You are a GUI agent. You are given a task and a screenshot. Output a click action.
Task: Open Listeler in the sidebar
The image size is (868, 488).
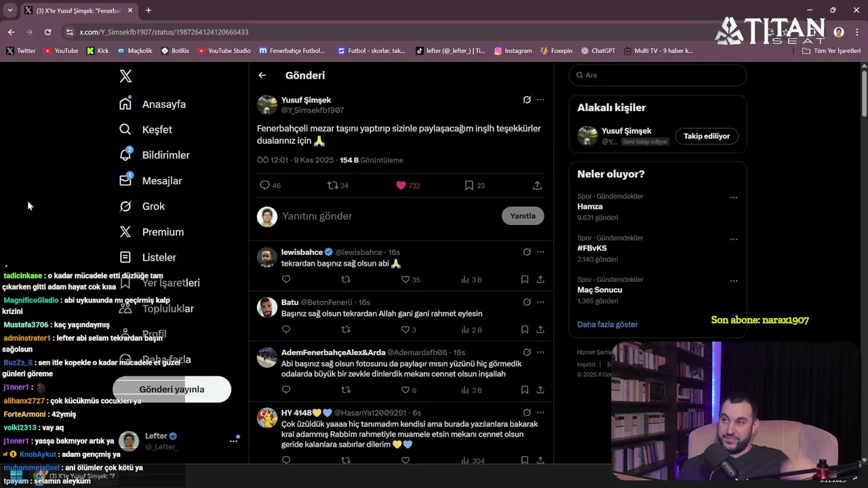pyautogui.click(x=148, y=258)
